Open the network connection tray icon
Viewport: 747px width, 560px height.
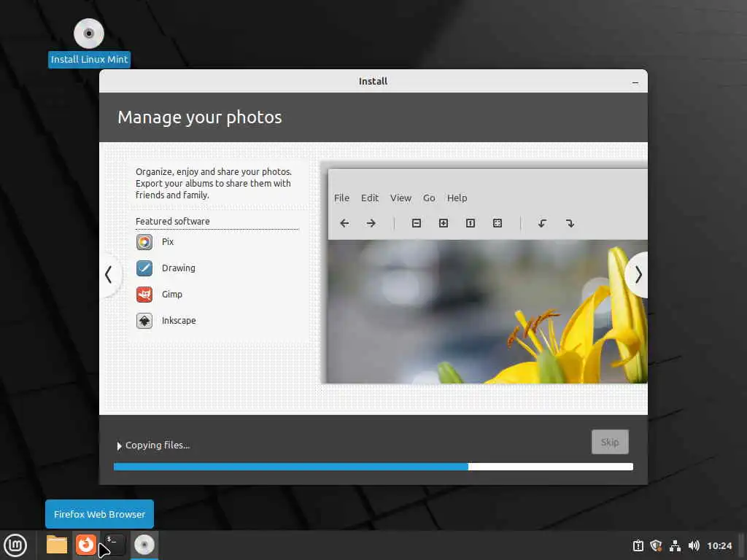pyautogui.click(x=675, y=545)
